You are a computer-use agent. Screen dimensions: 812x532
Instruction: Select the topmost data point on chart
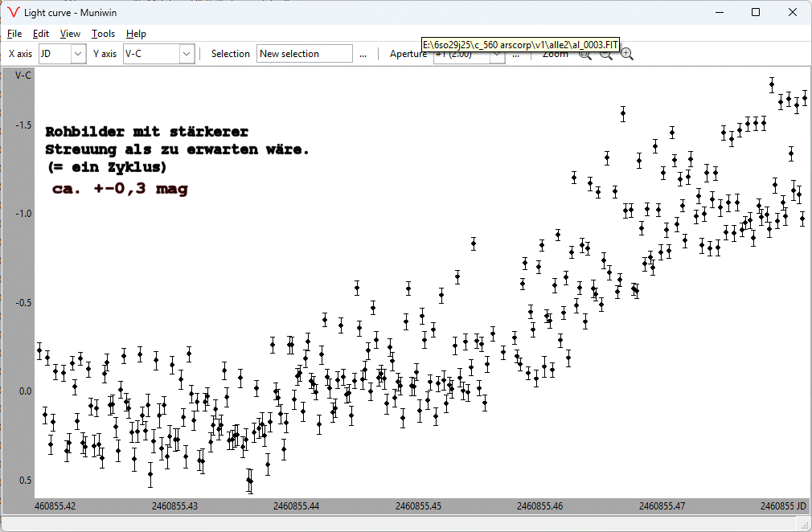click(772, 84)
